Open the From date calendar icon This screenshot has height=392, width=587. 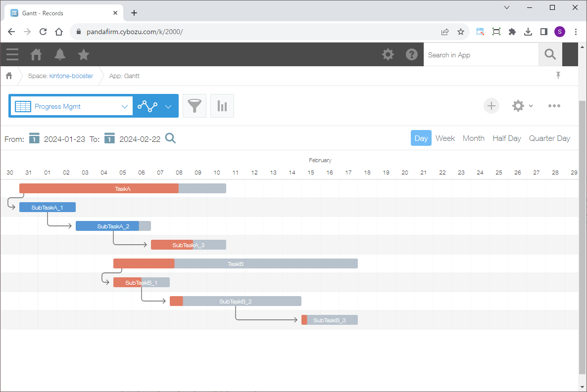pyautogui.click(x=34, y=138)
